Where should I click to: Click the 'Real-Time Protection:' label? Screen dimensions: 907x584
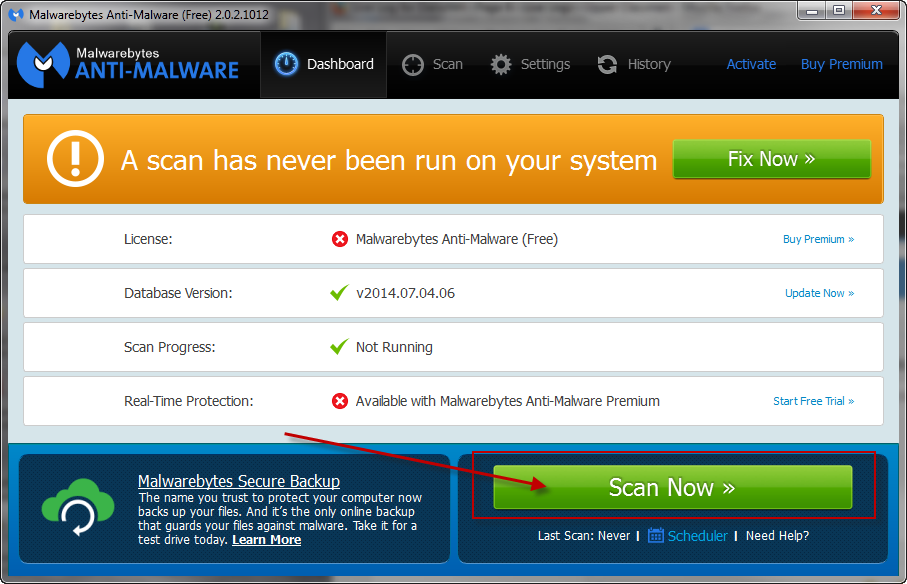[189, 401]
